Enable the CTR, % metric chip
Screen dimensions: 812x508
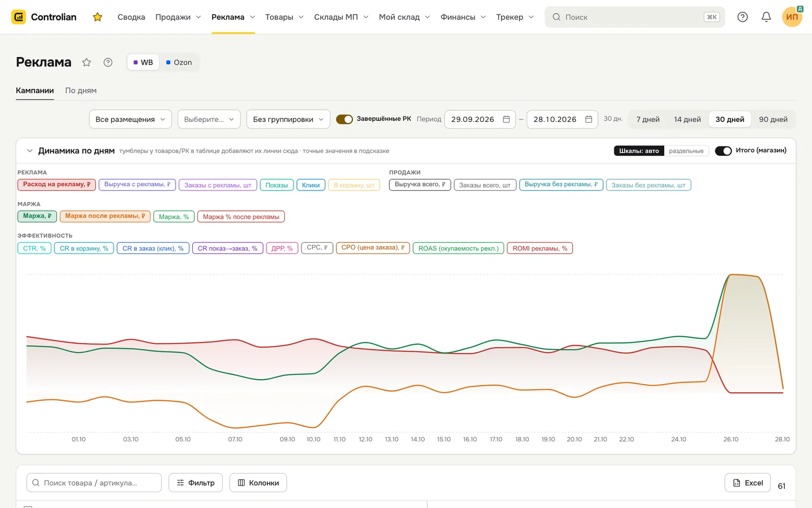click(x=34, y=248)
